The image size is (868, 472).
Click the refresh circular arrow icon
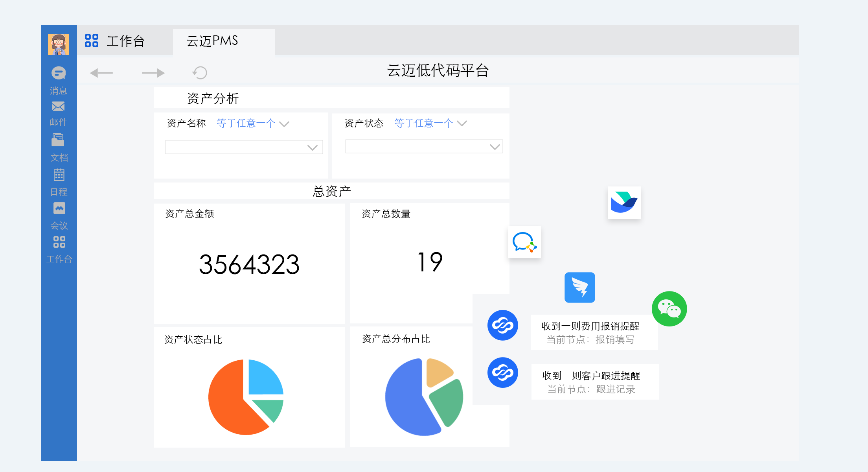coord(200,73)
